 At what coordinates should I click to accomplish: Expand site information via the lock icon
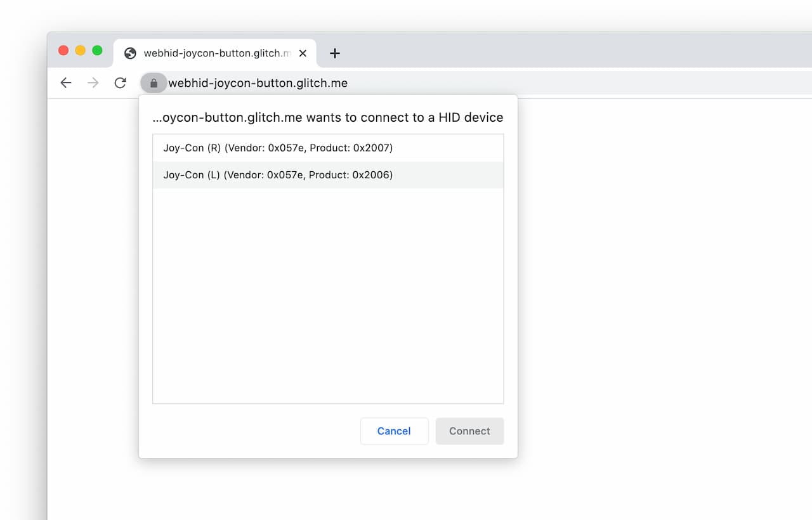(x=154, y=82)
